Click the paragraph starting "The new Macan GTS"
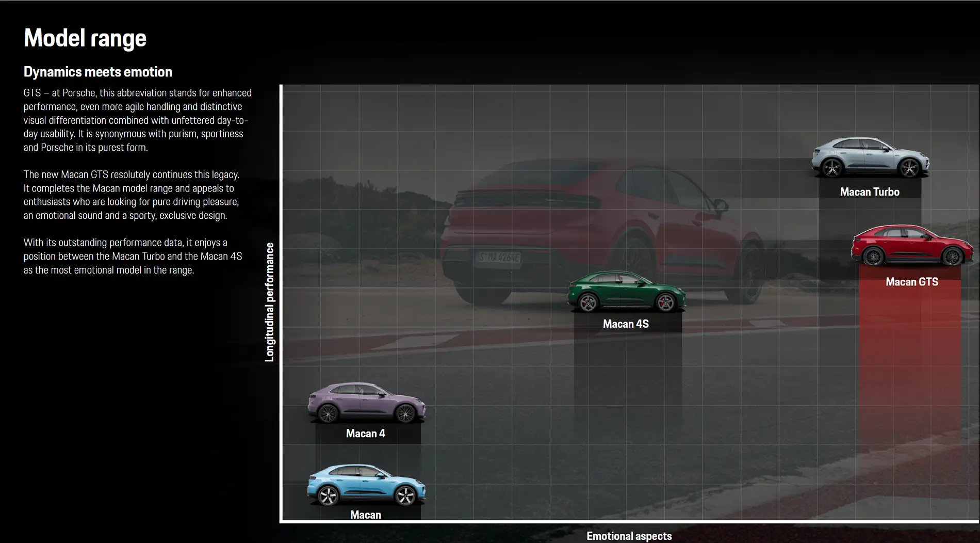Image resolution: width=980 pixels, height=543 pixels. [132, 195]
